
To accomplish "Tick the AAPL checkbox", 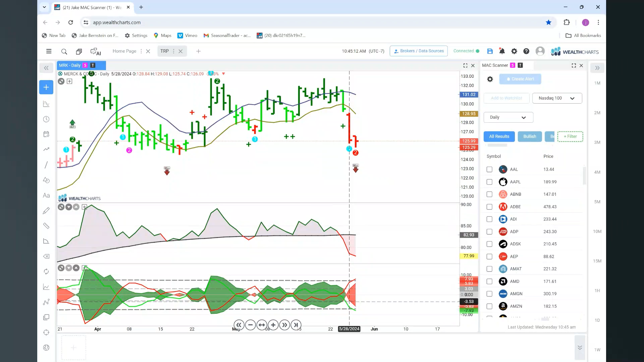I will click(489, 182).
